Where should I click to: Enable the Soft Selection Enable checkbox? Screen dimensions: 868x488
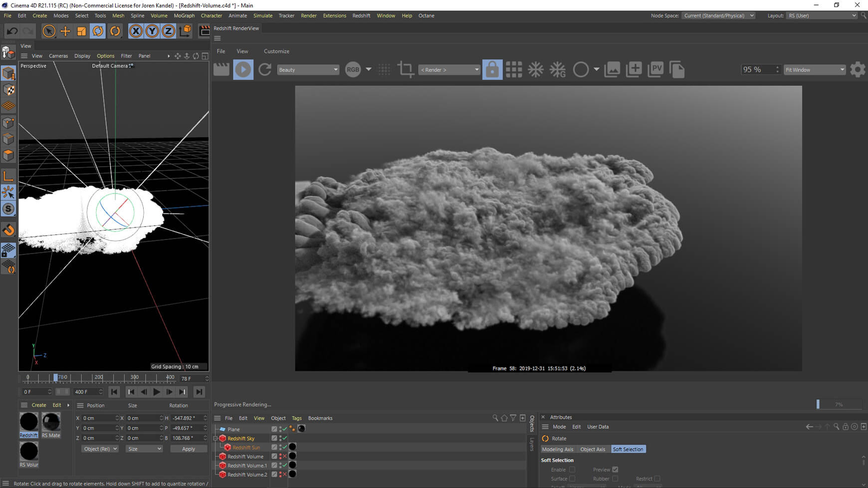click(572, 470)
